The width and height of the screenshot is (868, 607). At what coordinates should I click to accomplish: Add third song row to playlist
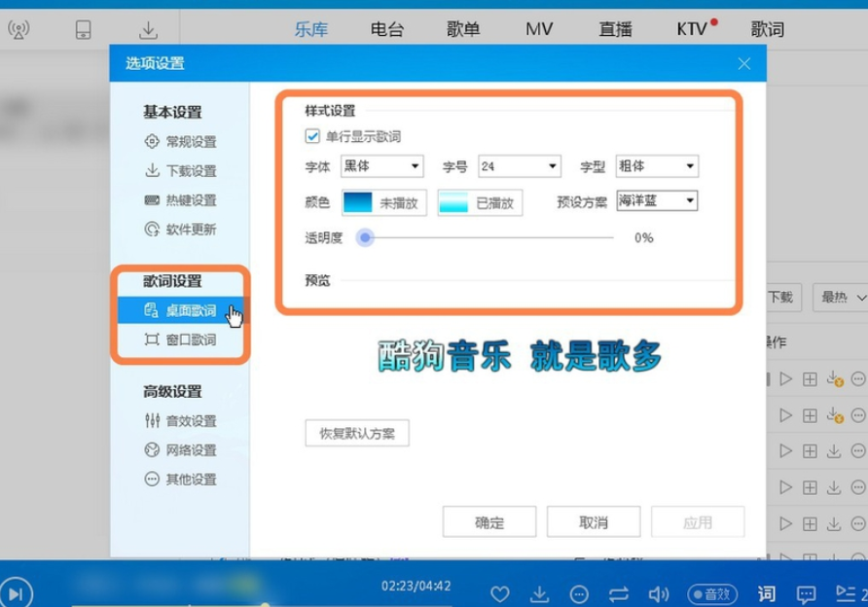click(810, 451)
